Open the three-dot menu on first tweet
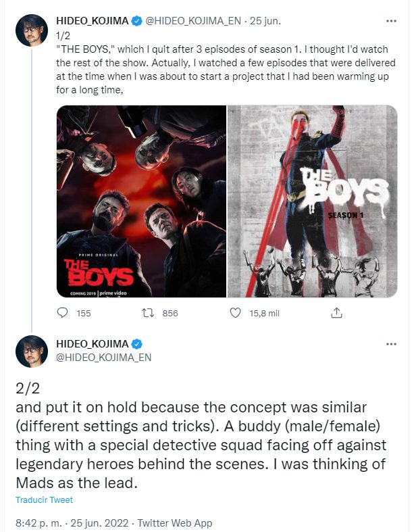Viewport: 412px width, 532px height. point(391,21)
